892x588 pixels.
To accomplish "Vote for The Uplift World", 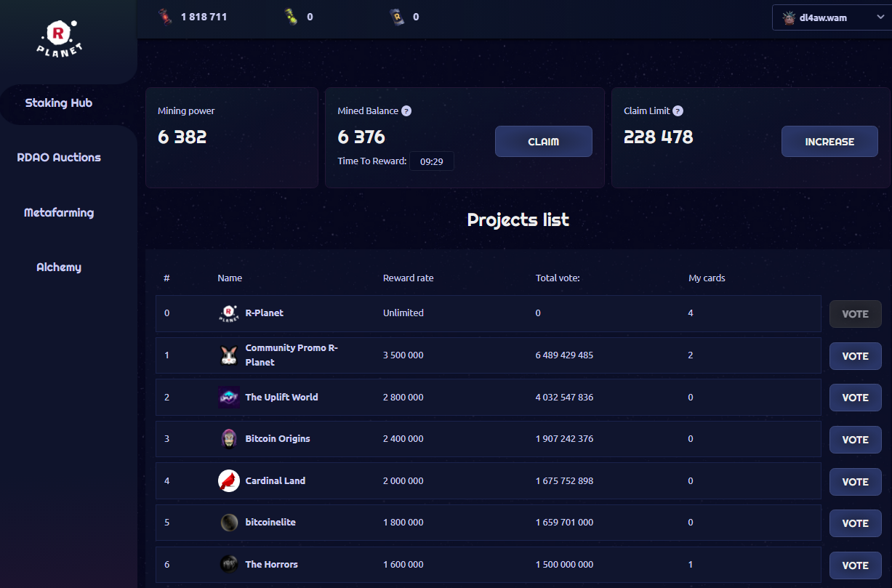I will (856, 398).
